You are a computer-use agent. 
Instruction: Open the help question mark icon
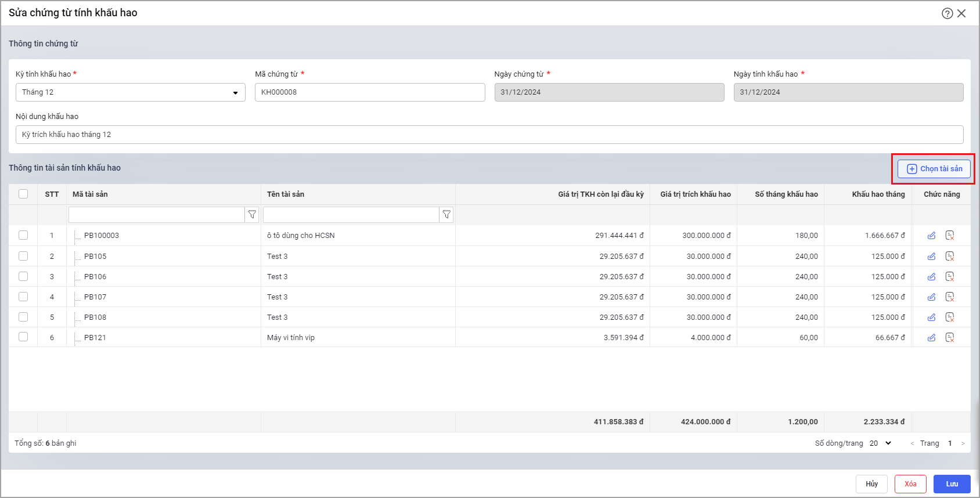tap(947, 13)
